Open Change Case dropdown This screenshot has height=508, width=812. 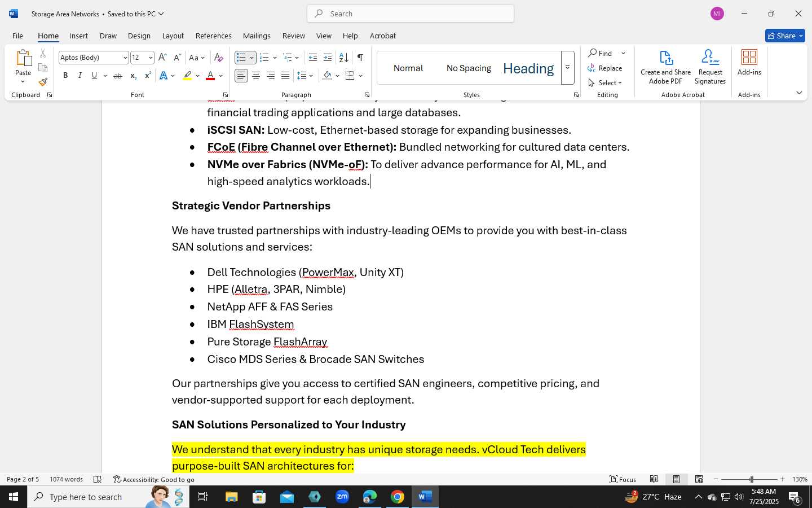pyautogui.click(x=197, y=58)
